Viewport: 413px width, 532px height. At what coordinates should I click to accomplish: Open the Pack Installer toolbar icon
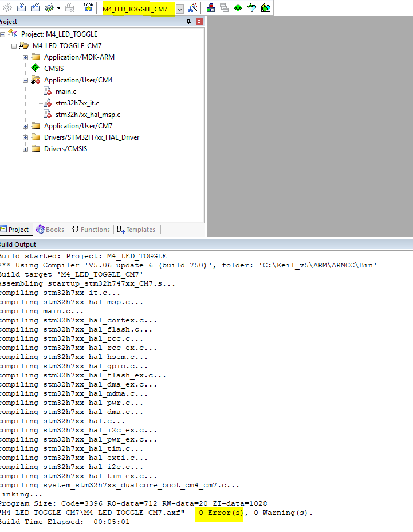pos(266,7)
